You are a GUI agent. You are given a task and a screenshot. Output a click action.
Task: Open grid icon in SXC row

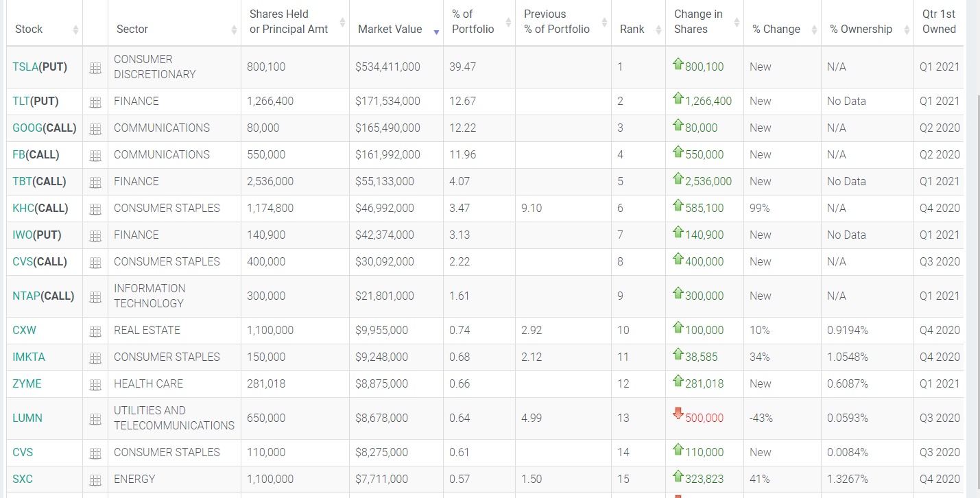(95, 480)
